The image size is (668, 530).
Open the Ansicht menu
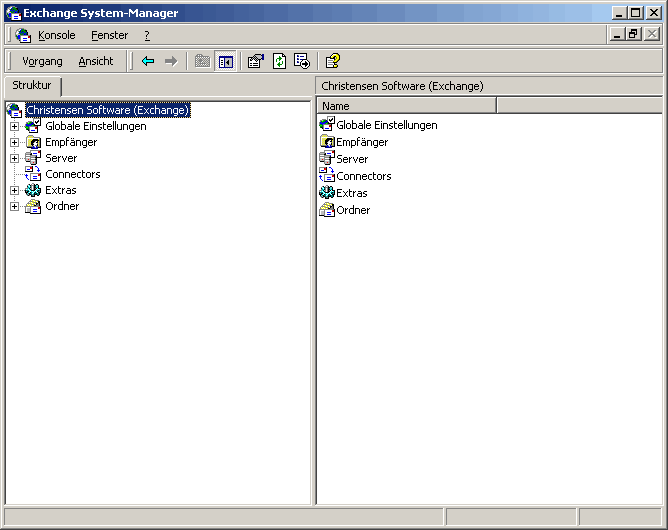click(96, 61)
